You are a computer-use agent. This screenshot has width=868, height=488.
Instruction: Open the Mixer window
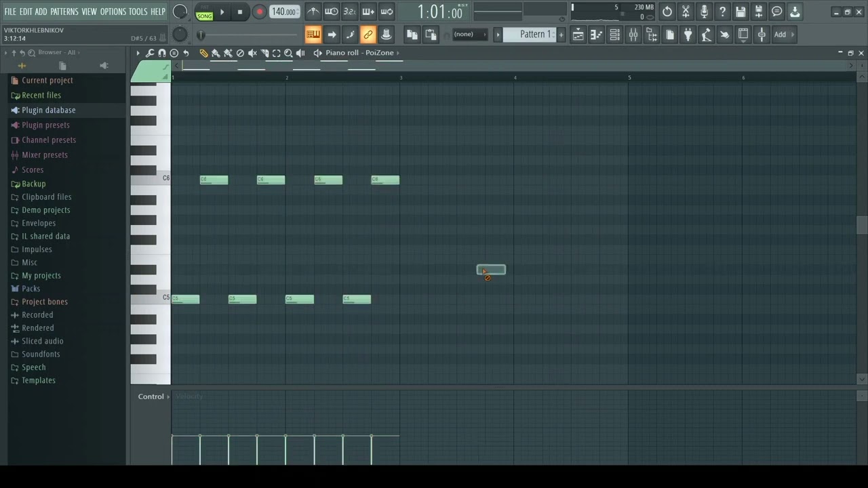point(633,35)
